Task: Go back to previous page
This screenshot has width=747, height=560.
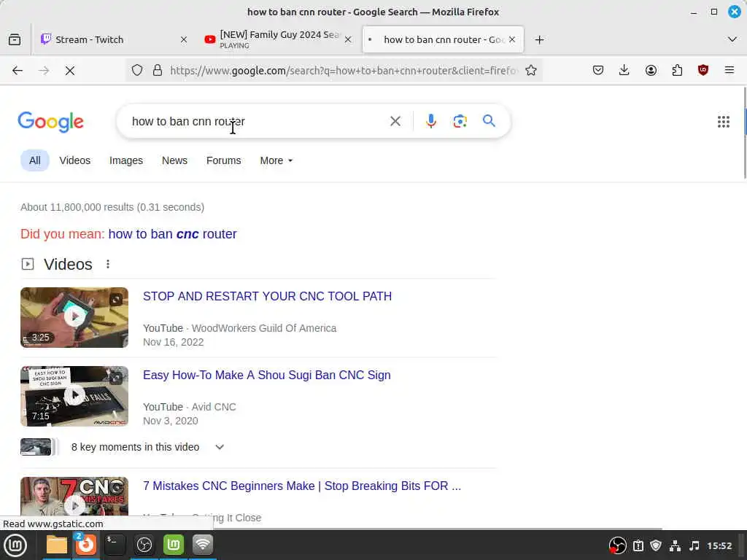Action: tap(18, 71)
